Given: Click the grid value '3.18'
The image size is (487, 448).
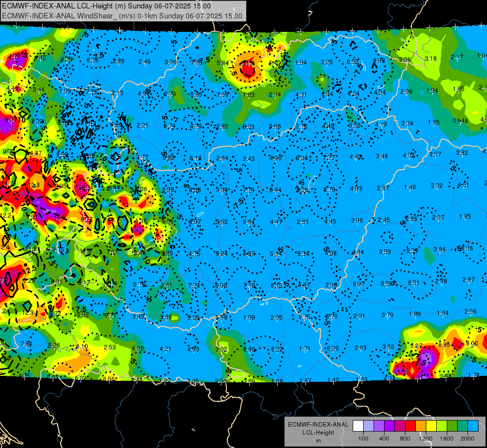Looking at the screenshot, I should click(x=430, y=58).
